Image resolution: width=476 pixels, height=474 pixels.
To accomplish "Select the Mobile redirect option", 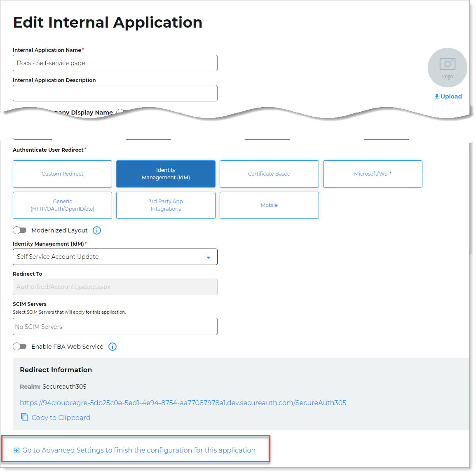I will pos(269,205).
